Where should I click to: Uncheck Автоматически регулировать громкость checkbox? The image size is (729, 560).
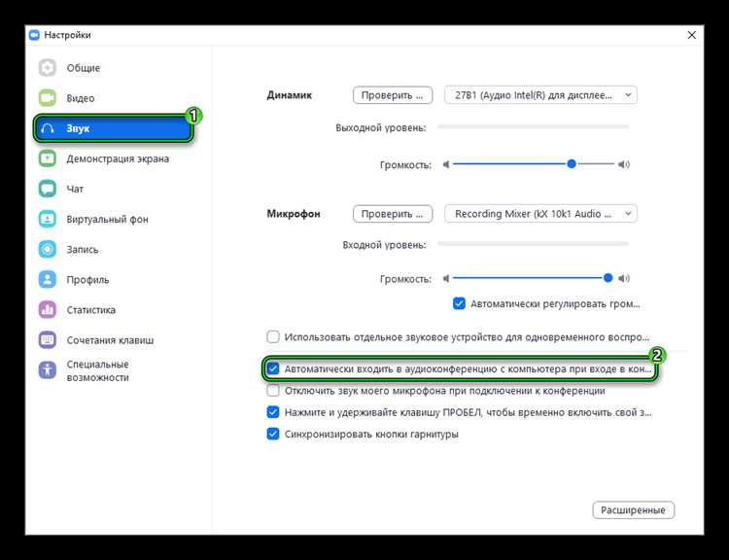[459, 303]
